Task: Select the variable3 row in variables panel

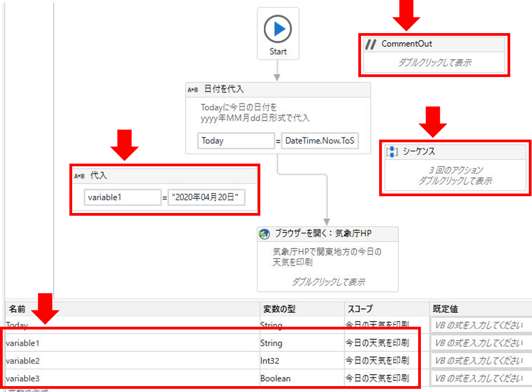Action: click(x=136, y=378)
